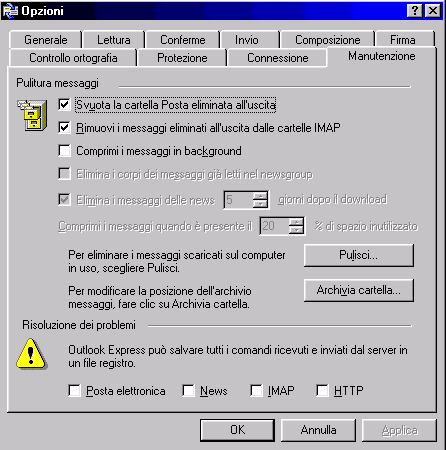Image resolution: width=446 pixels, height=450 pixels.
Task: Decrease the unused space percentage spinner
Action: pyautogui.click(x=296, y=230)
